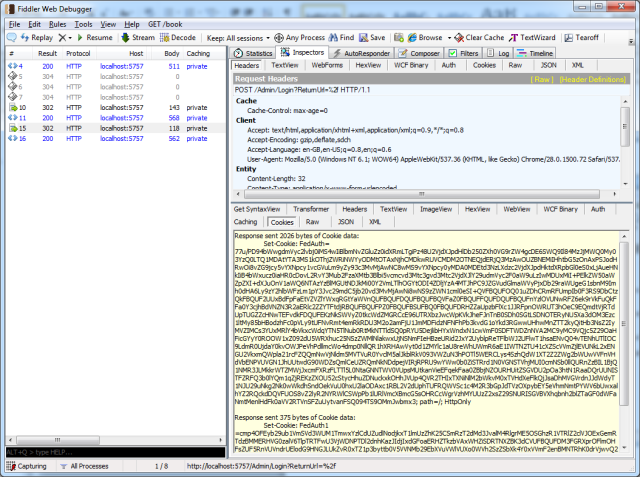The height and width of the screenshot is (477, 640).
Task: Sort sessions by Body column header
Action: tap(167, 53)
